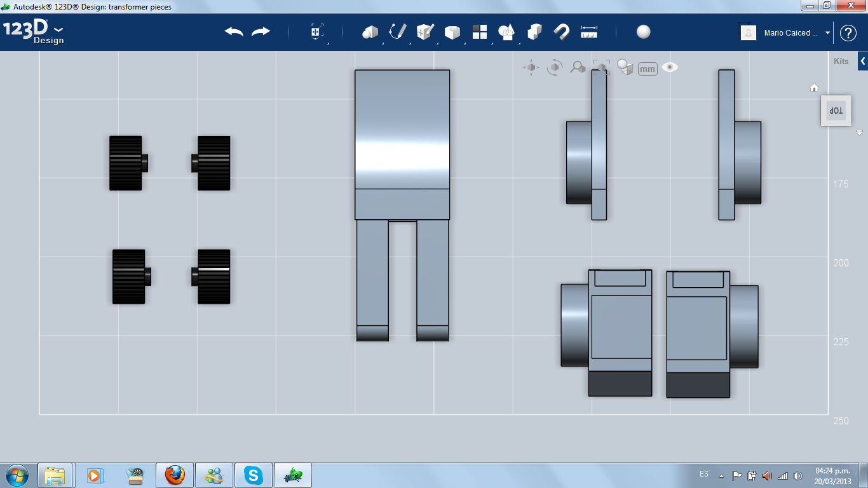Select the Modify tool
Image resolution: width=868 pixels, height=488 pixels.
pos(452,32)
